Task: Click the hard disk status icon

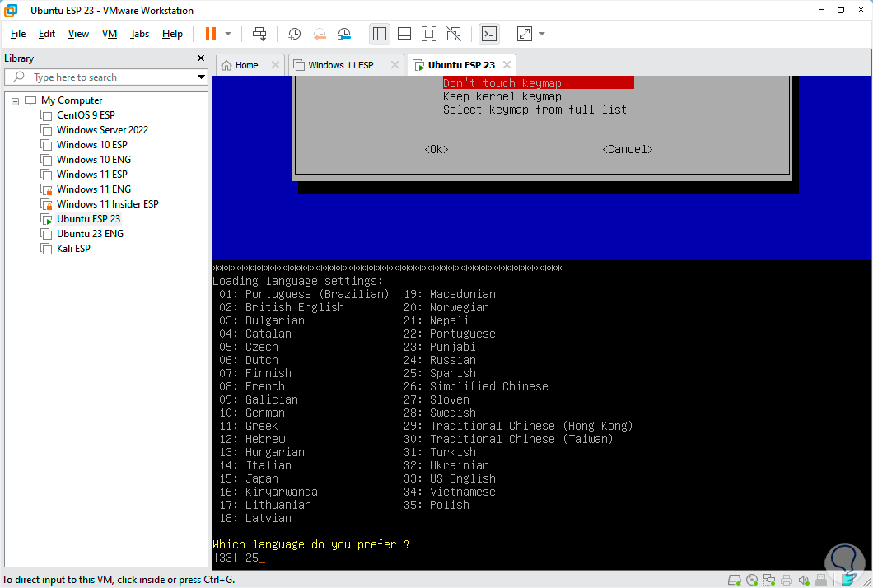Action: click(735, 581)
